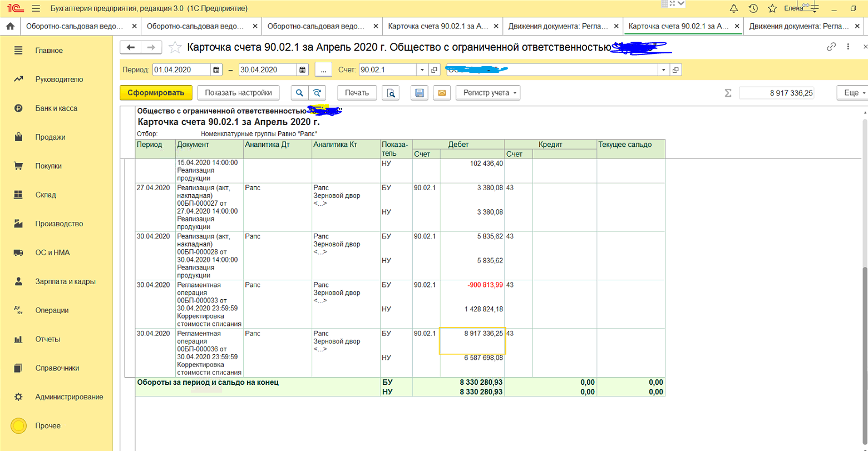Click Регламентная операция 00БП-000036 cell
This screenshot has height=451, width=868.
tap(209, 353)
